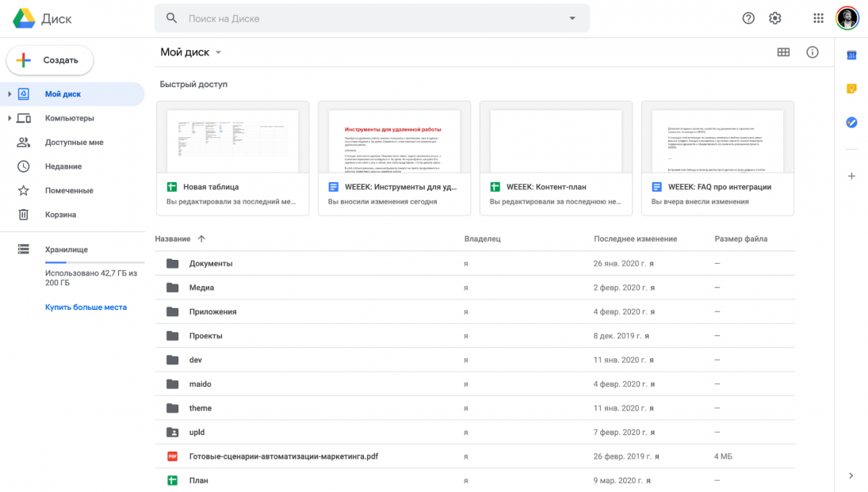Click the add-ons plus icon in side panel
Screen dimensions: 868x492
click(x=851, y=176)
